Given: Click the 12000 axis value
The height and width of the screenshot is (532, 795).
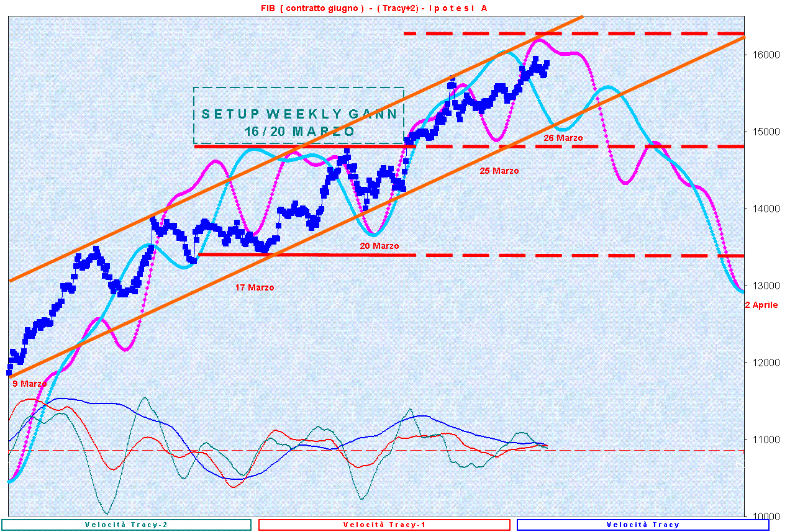Looking at the screenshot, I should 766,363.
